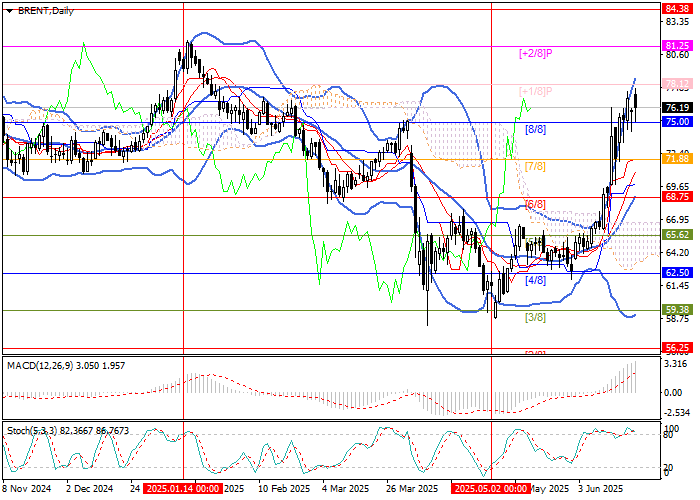Viewport: 700px width, 500px height.
Task: Click the black 76.19 current price tag
Action: coord(677,108)
